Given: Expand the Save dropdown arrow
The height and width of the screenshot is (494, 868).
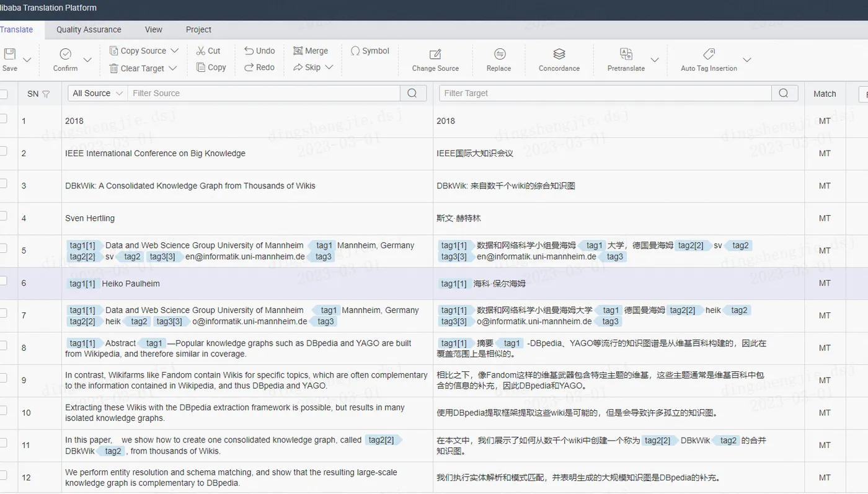Looking at the screenshot, I should click(27, 60).
